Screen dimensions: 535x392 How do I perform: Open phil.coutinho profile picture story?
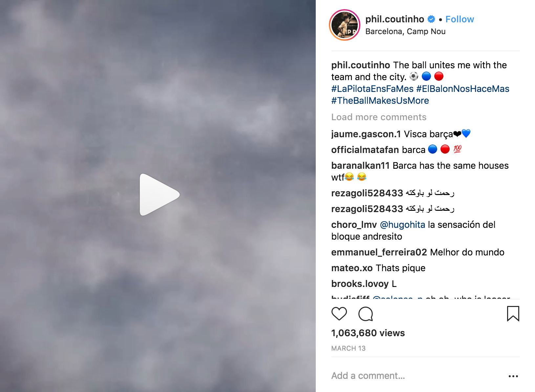tap(345, 25)
